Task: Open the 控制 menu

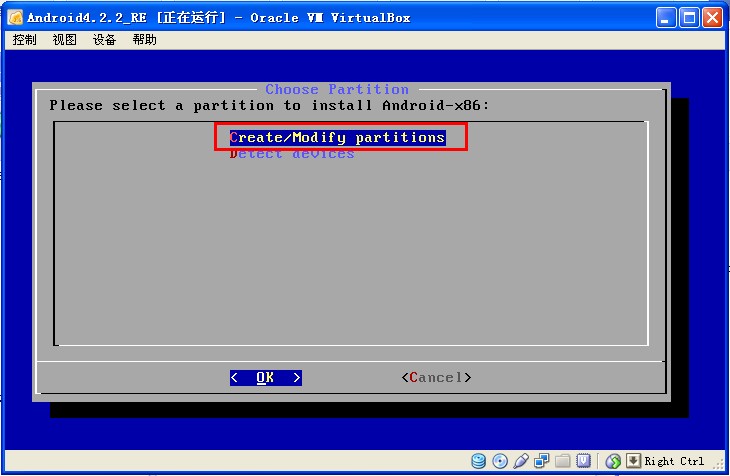Action: [x=24, y=40]
